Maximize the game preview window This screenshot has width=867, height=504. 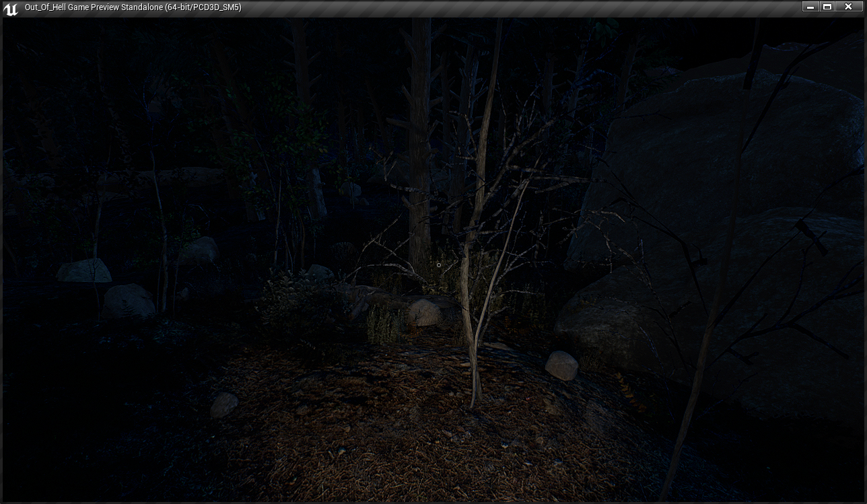[x=828, y=7]
